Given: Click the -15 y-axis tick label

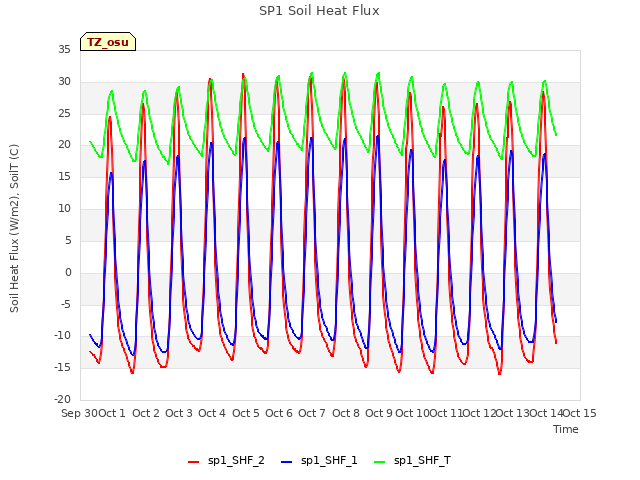Looking at the screenshot, I should (x=62, y=368).
